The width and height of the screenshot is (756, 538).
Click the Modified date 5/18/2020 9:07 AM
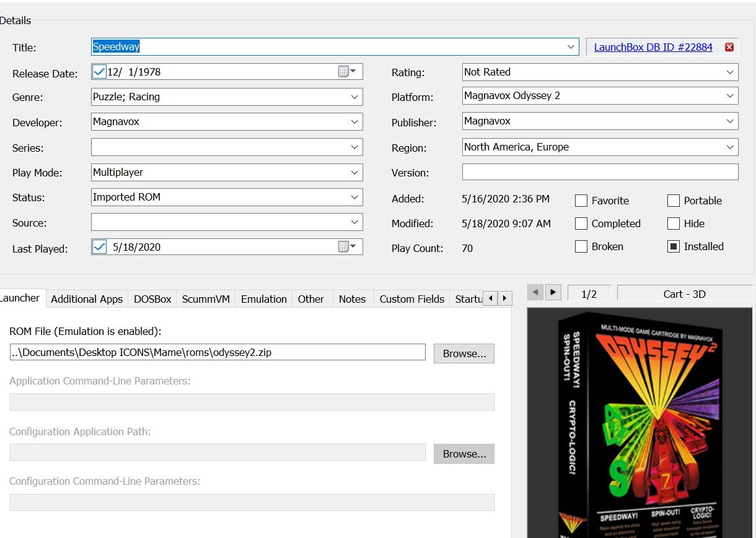coord(506,223)
